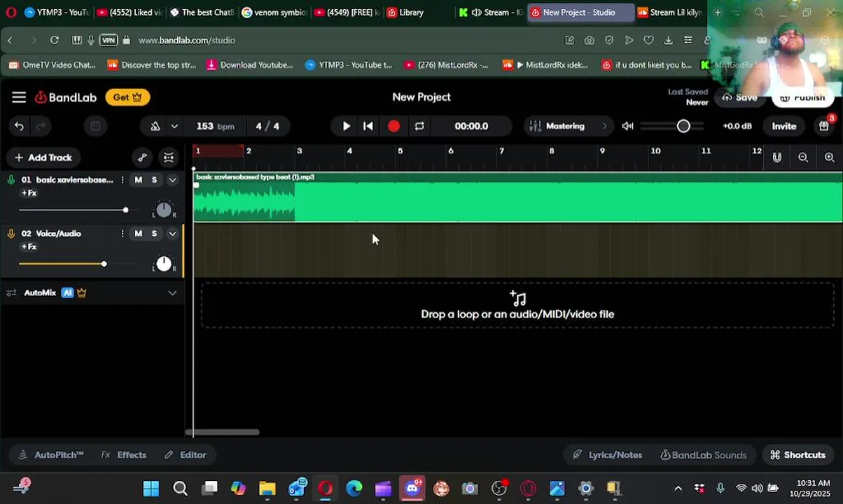This screenshot has height=504, width=843.
Task: Zoom out the timeline
Action: point(803,157)
